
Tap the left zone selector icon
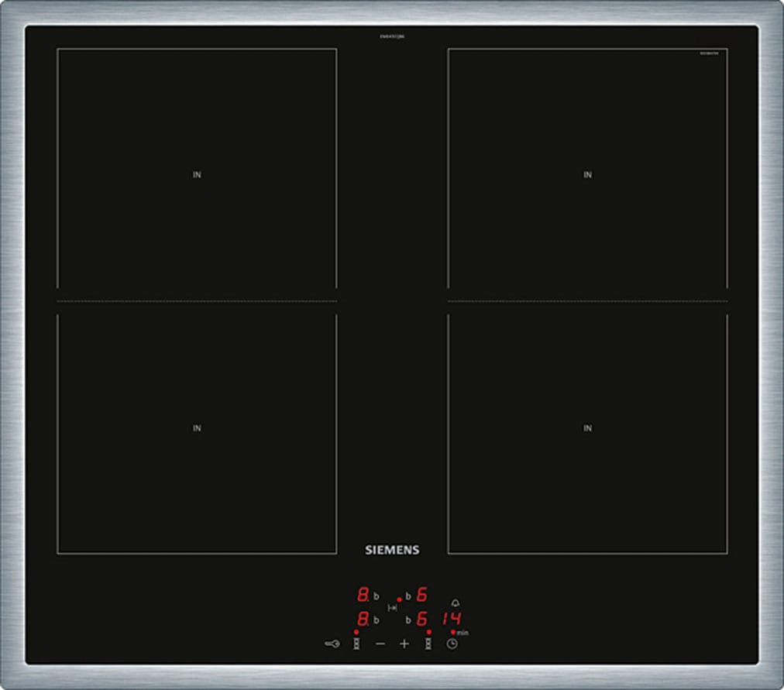pos(356,644)
